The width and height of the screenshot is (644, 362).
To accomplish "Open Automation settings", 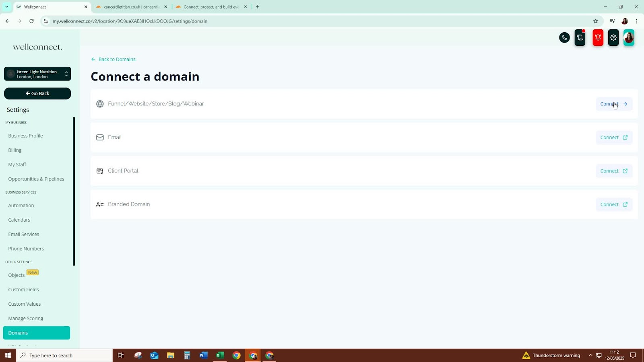I will tap(21, 206).
